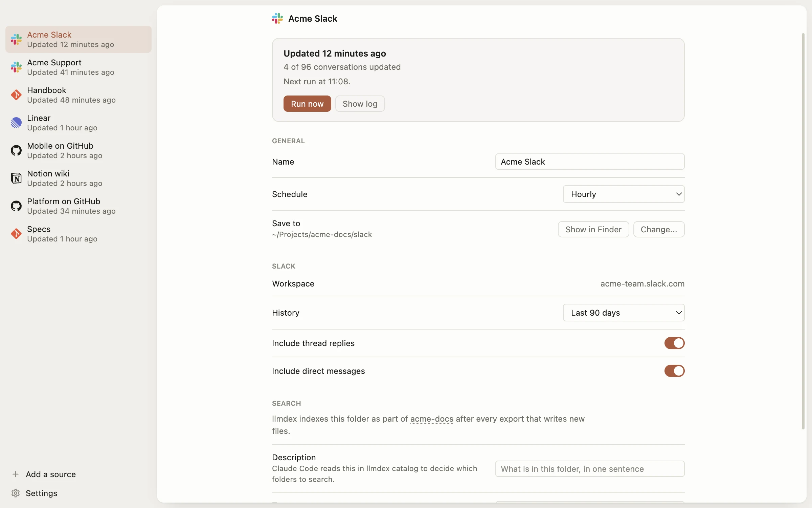Toggle Include thread replies switch

click(674, 343)
